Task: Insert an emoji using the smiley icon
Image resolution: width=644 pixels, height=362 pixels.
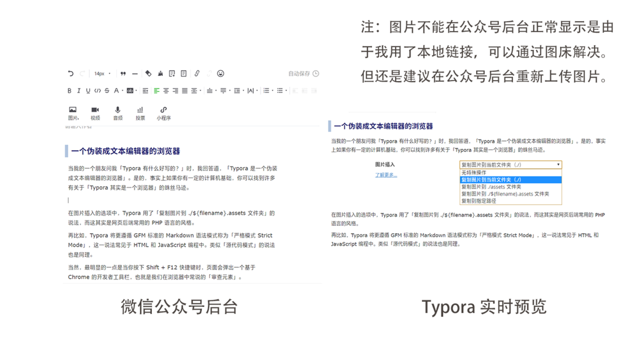Action: 220,74
